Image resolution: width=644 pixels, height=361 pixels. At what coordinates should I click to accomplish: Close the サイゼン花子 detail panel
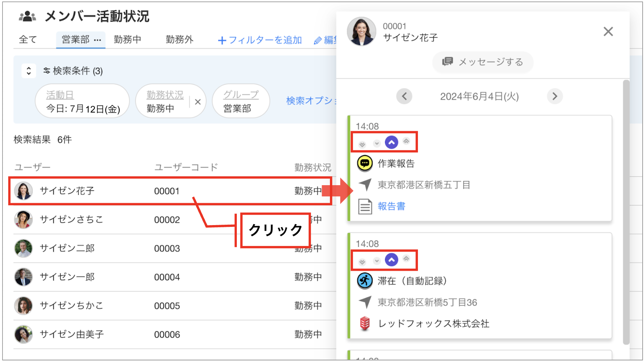608,32
